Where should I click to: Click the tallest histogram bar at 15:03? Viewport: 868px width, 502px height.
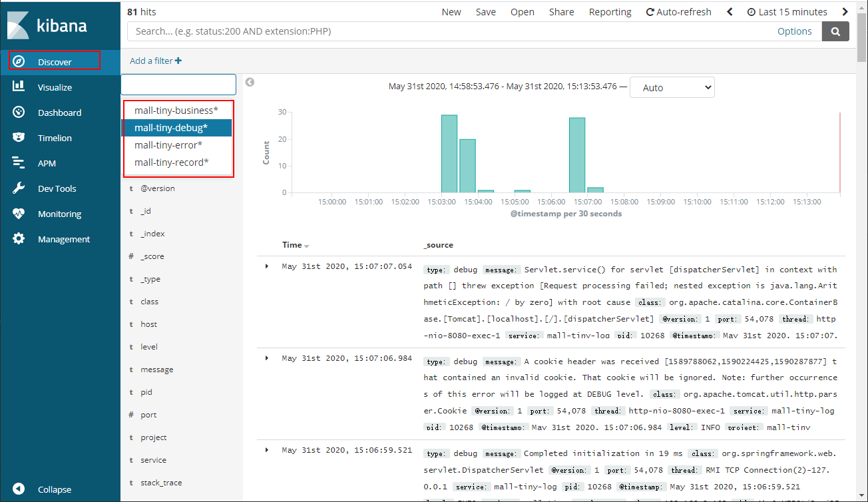coord(449,154)
